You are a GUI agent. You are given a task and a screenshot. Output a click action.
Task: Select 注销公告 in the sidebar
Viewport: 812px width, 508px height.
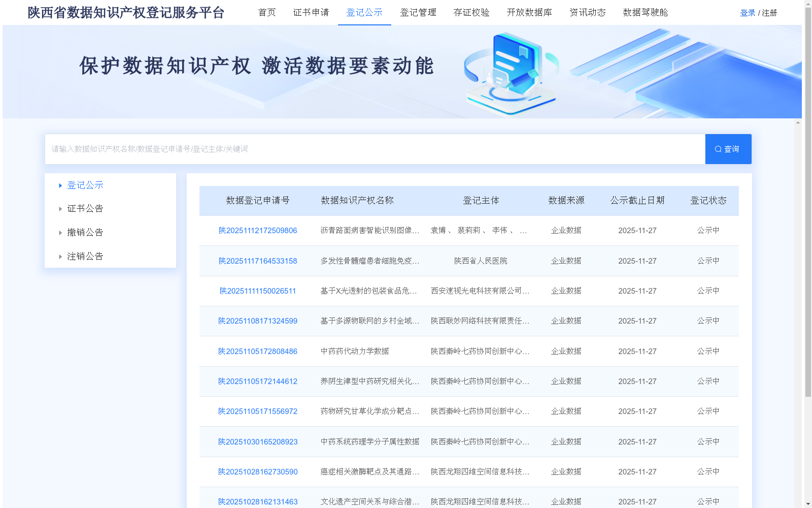[x=84, y=256]
